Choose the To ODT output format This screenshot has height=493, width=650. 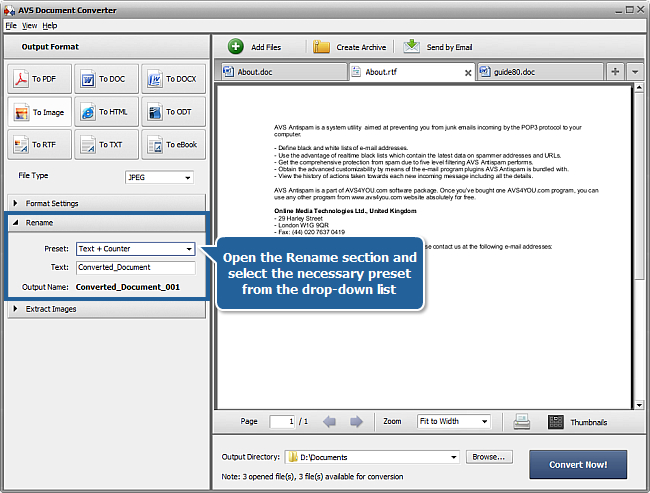(x=173, y=112)
